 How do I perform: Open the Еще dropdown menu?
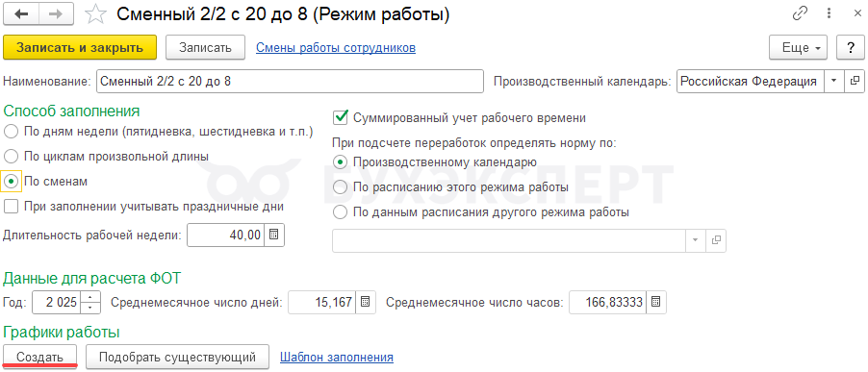coord(799,47)
